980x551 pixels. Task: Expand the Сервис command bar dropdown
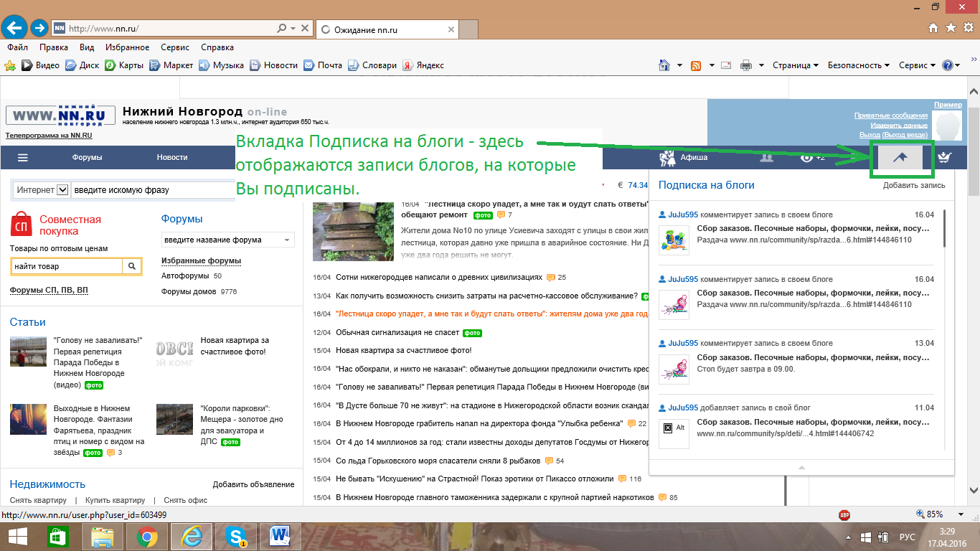tap(918, 65)
